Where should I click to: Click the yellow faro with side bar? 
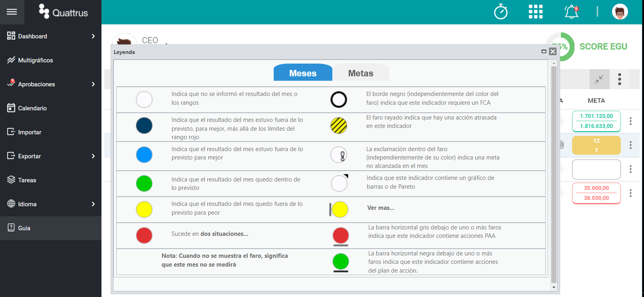[339, 209]
